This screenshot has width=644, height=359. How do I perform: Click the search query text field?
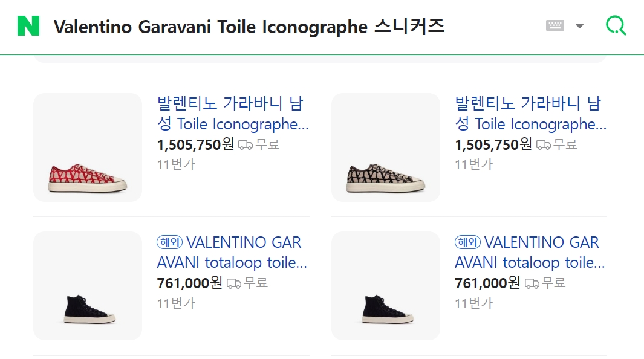(290, 27)
